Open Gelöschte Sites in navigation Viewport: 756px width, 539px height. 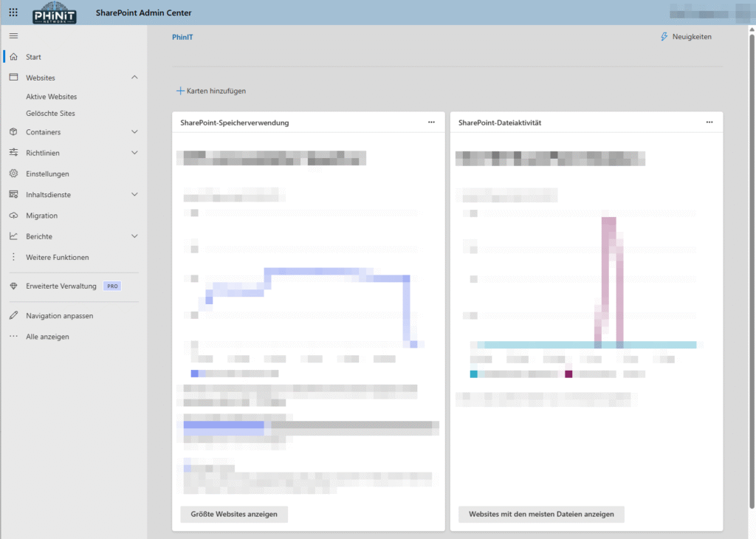click(50, 114)
